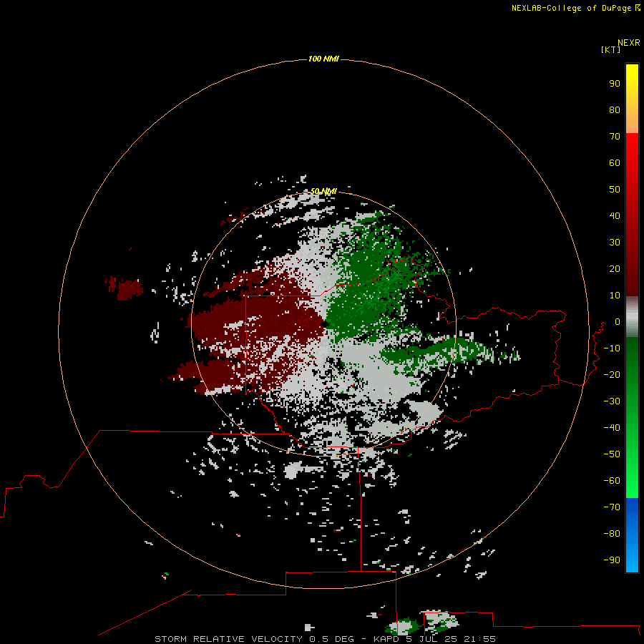Click the -70 value on velocity scale

click(x=612, y=507)
